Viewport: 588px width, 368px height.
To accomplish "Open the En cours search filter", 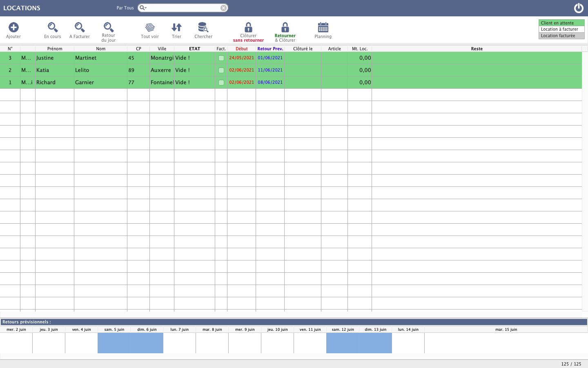I will (53, 27).
